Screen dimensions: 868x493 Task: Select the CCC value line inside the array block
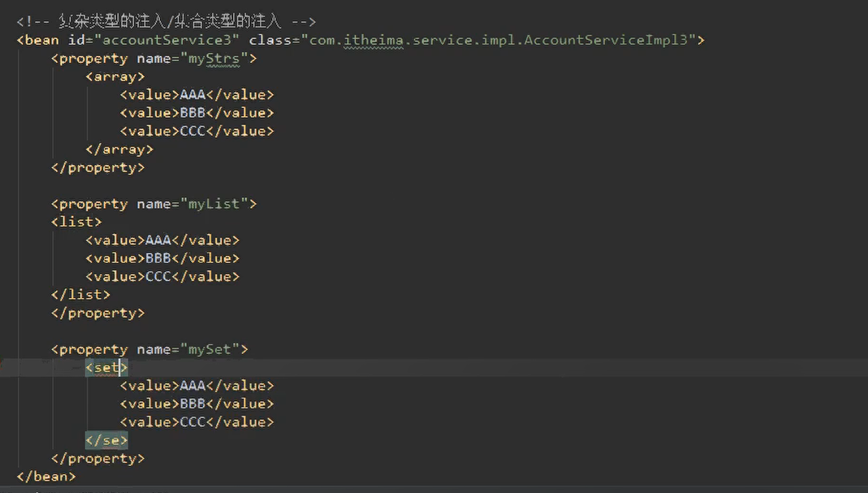coord(196,132)
